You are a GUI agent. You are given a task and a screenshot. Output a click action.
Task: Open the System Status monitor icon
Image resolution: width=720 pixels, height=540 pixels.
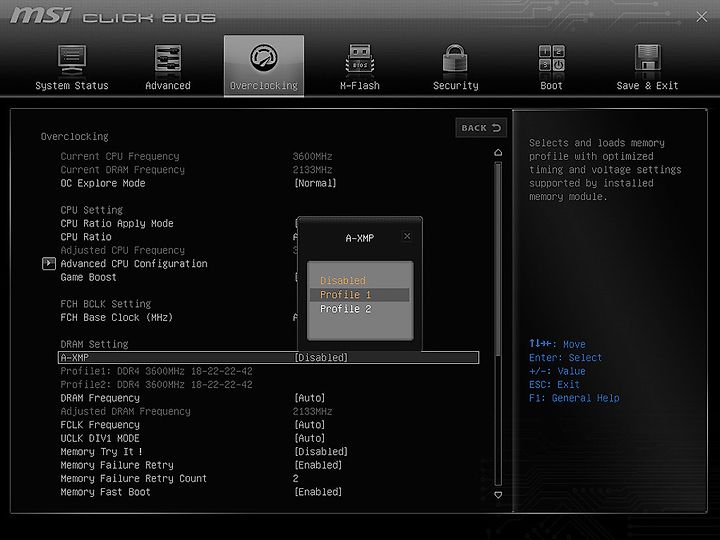tap(72, 59)
